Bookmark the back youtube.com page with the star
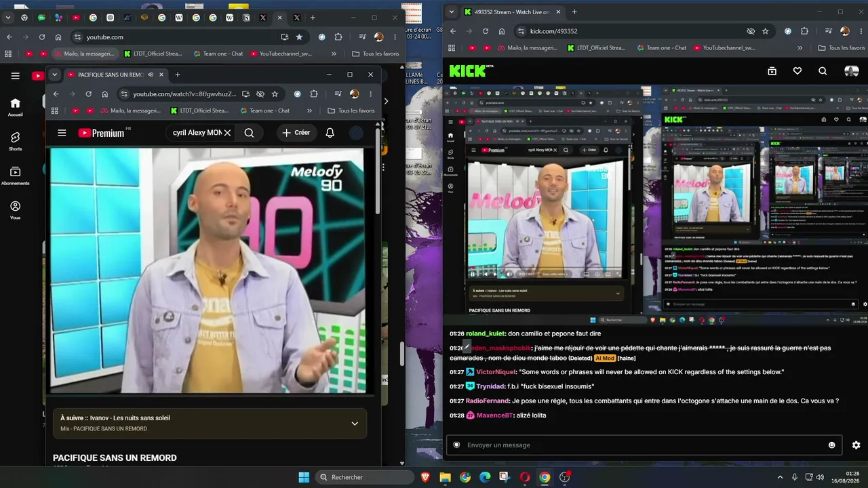 click(299, 37)
